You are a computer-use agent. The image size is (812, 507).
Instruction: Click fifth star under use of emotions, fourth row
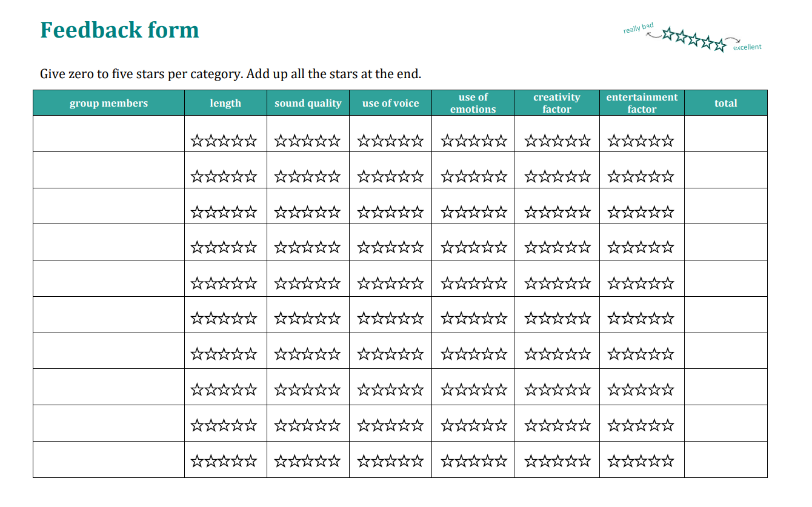501,248
